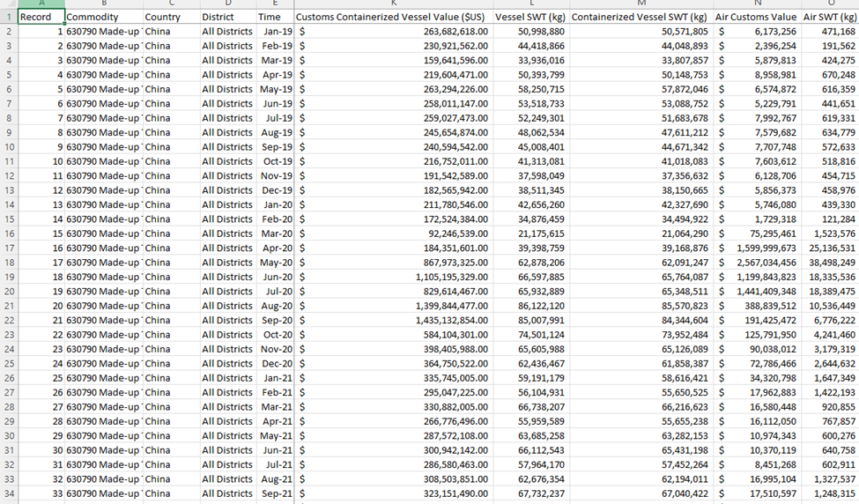Select row header 34
This screenshot has width=859, height=504.
pyautogui.click(x=9, y=493)
